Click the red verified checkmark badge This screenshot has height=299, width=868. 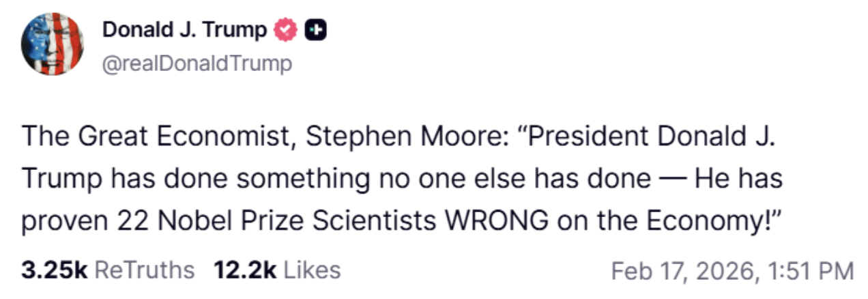(x=285, y=30)
